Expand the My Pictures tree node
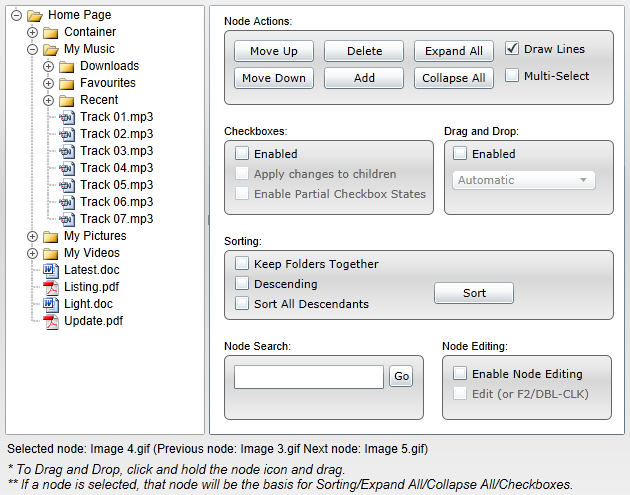This screenshot has width=630, height=495. pos(33,236)
